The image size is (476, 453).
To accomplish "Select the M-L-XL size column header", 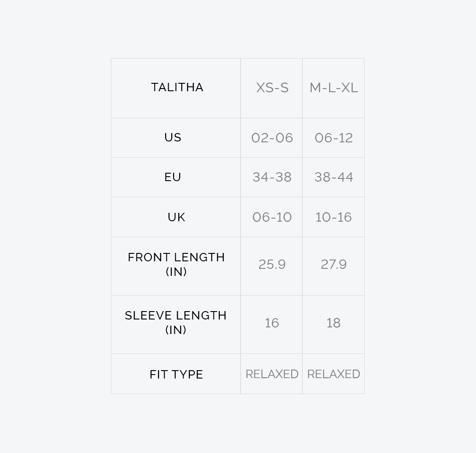I will (x=333, y=88).
